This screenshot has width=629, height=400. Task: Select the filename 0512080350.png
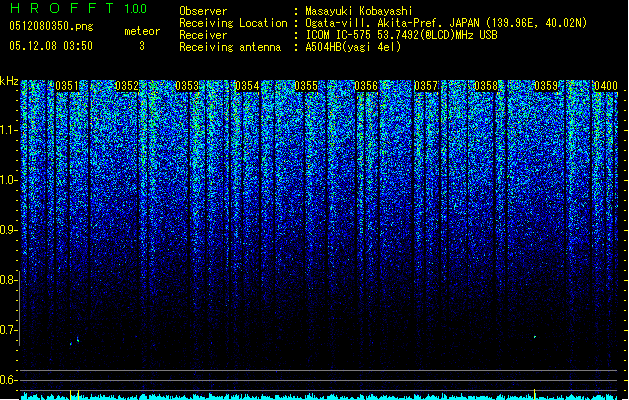pyautogui.click(x=51, y=26)
